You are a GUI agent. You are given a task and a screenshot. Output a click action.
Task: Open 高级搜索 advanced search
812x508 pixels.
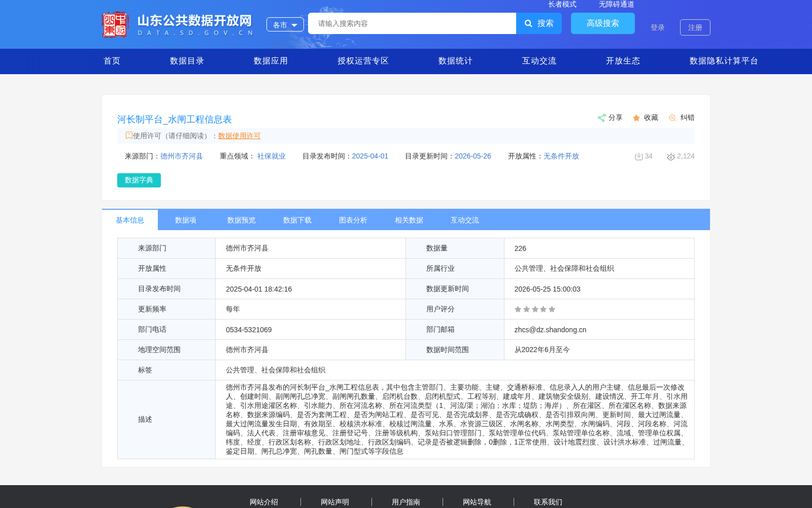tap(603, 23)
